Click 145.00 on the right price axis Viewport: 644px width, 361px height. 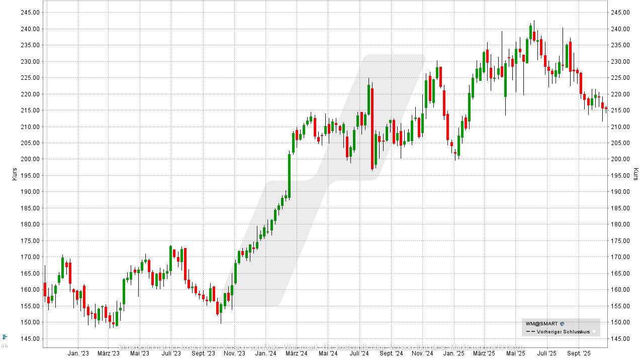point(621,338)
